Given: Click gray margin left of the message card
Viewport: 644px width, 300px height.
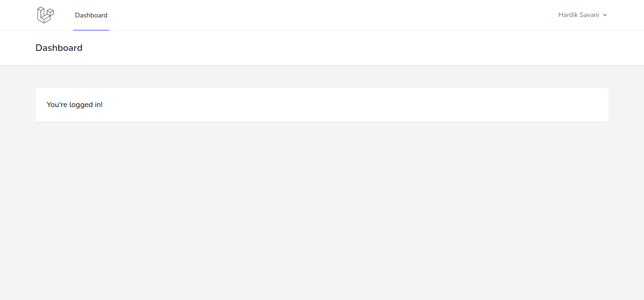Looking at the screenshot, I should [17, 105].
